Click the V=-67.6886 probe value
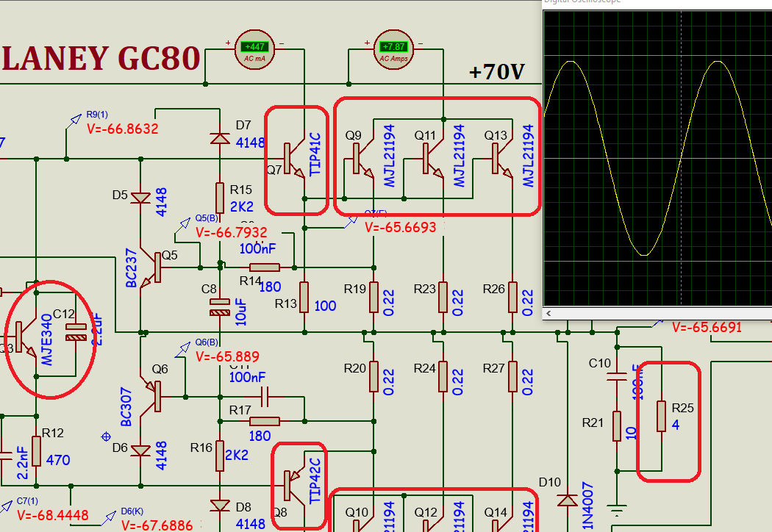The image size is (772, 532). (157, 525)
